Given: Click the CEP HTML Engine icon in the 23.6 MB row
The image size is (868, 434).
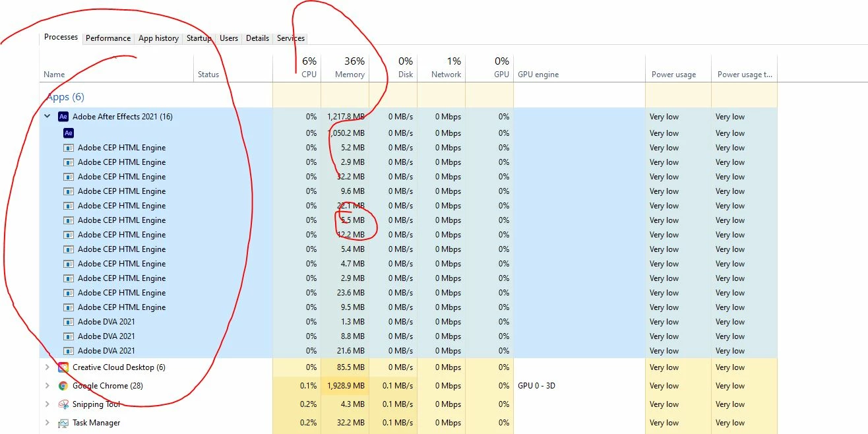Looking at the screenshot, I should click(69, 293).
